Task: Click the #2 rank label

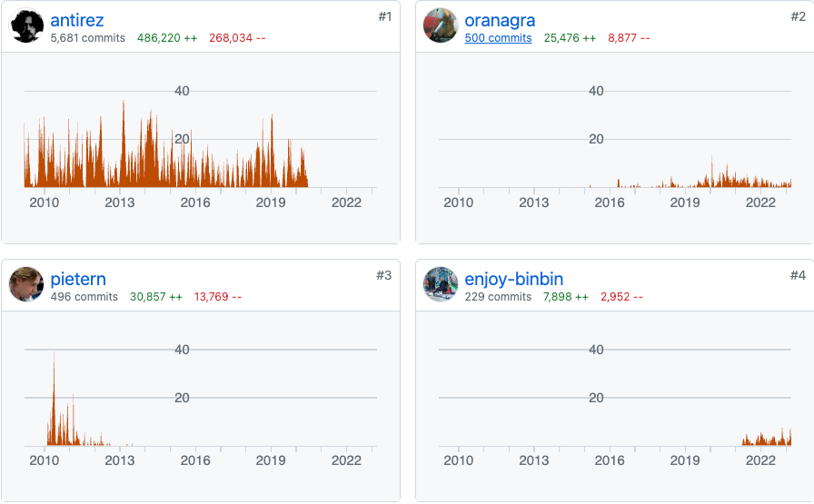Action: [798, 16]
